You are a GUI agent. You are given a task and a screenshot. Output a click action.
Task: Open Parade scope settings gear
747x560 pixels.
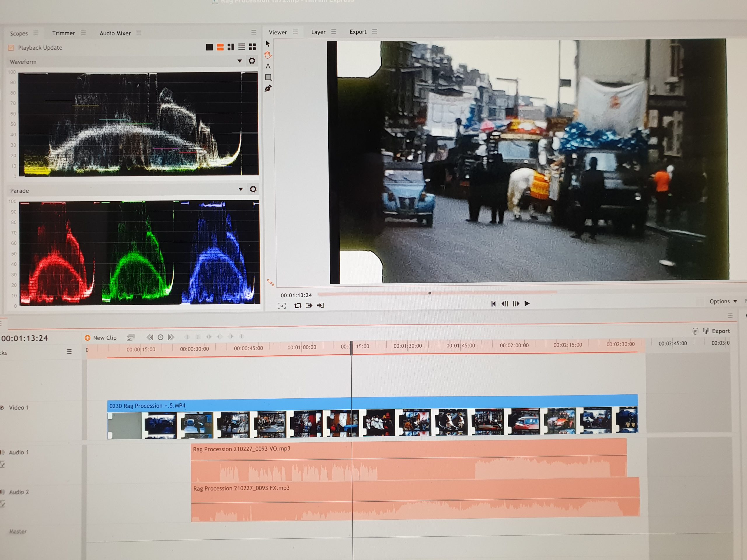click(253, 189)
